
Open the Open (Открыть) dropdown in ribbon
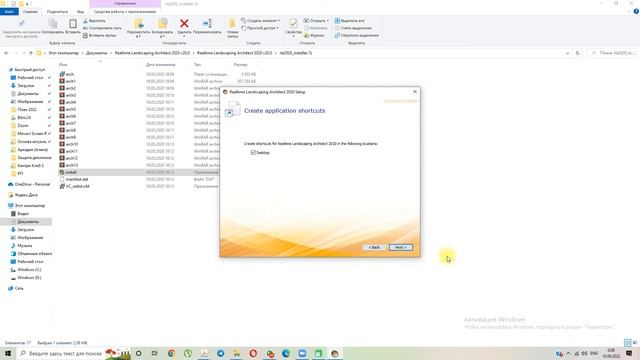click(x=316, y=20)
